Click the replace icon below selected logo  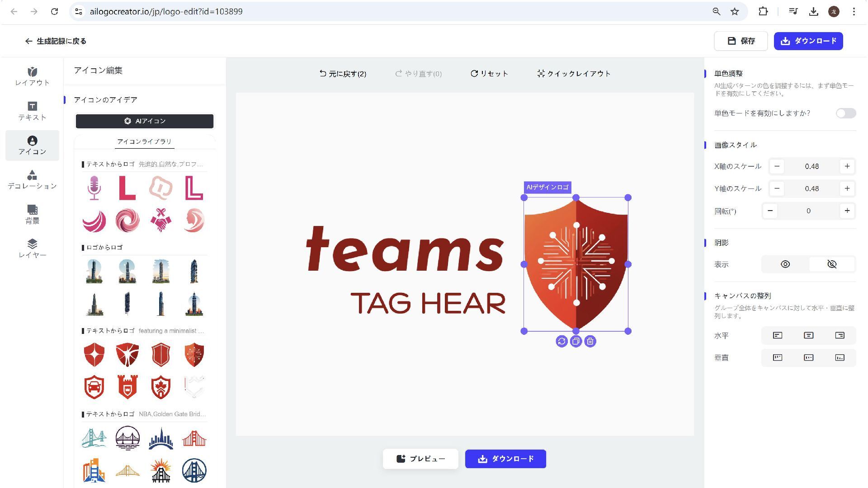[561, 342]
